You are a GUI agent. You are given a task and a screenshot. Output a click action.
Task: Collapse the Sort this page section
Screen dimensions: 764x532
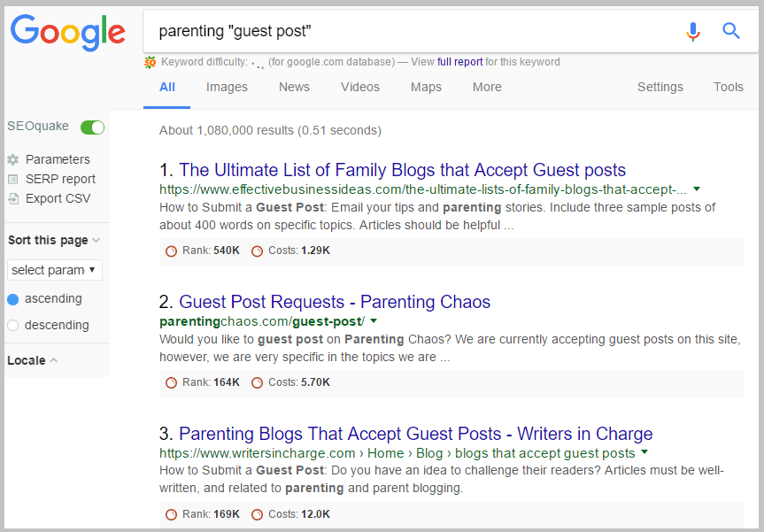click(x=54, y=240)
